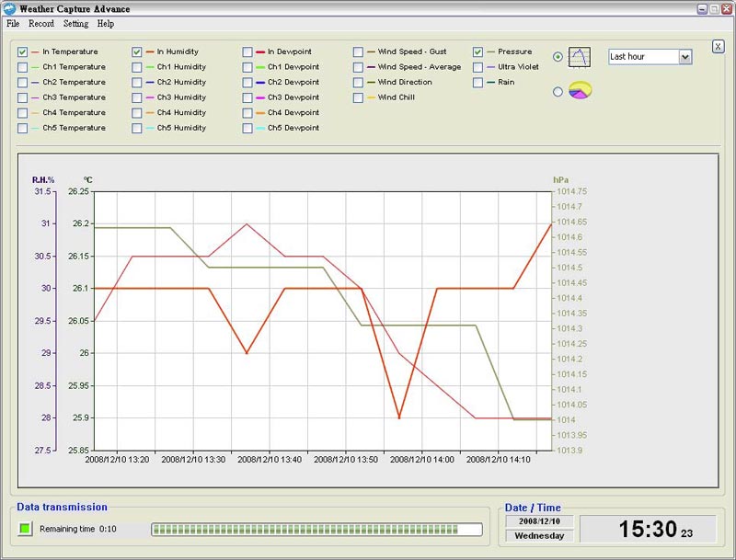Open the Help menu
Screen dimensions: 736x560
[x=106, y=24]
